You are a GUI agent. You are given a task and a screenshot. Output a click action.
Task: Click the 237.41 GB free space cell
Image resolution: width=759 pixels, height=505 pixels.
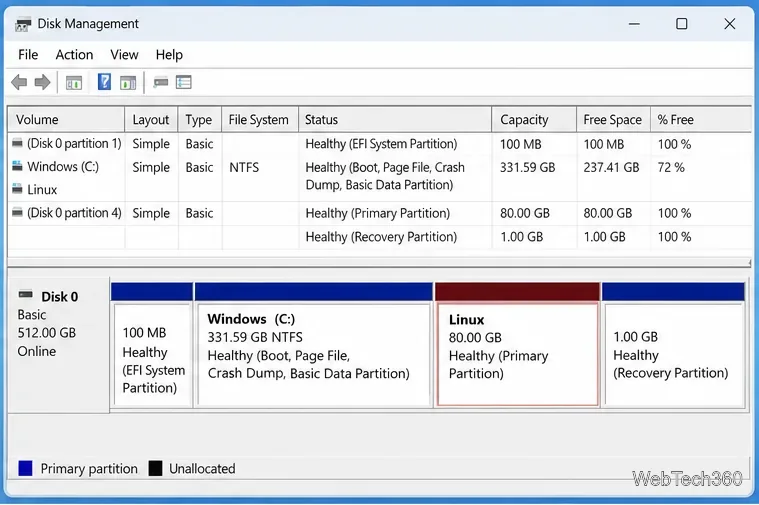(611, 168)
